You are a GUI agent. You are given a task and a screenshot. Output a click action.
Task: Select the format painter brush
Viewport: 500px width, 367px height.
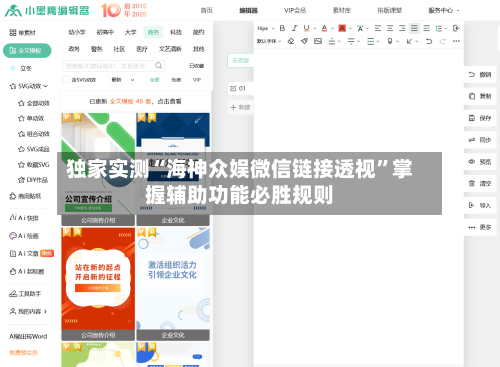(304, 41)
